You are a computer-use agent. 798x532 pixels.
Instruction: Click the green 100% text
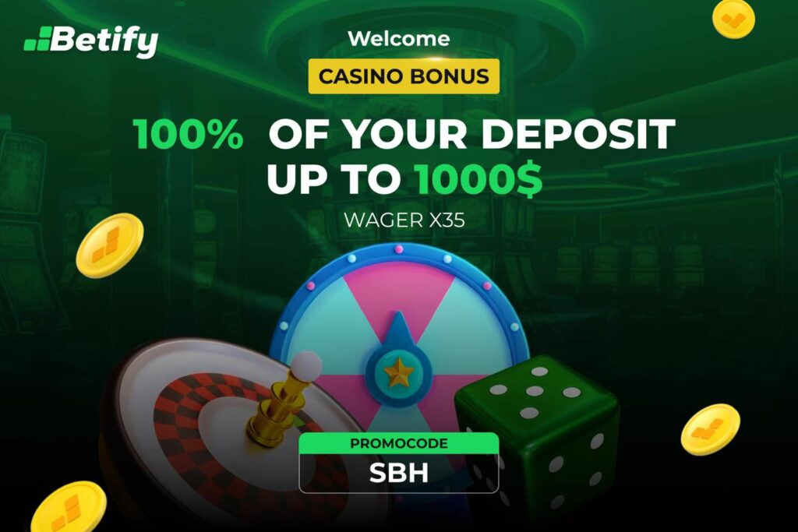(188, 134)
